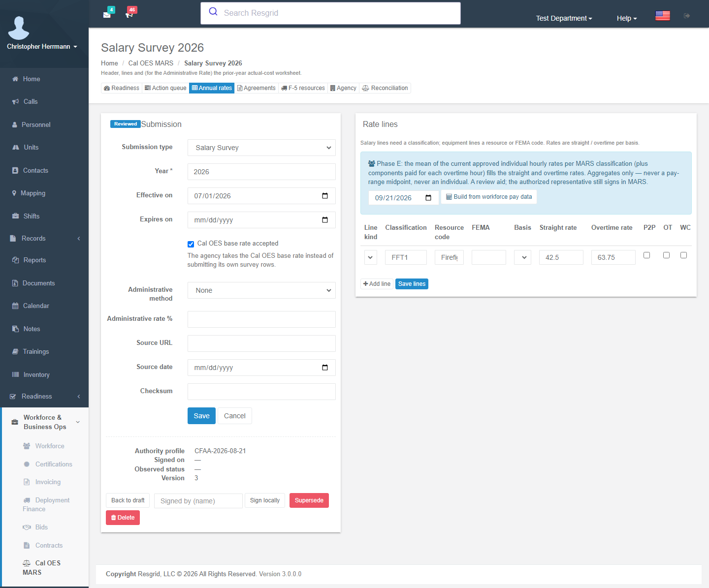Click the logout icon in top bar
This screenshot has height=588, width=709.
coord(687,16)
